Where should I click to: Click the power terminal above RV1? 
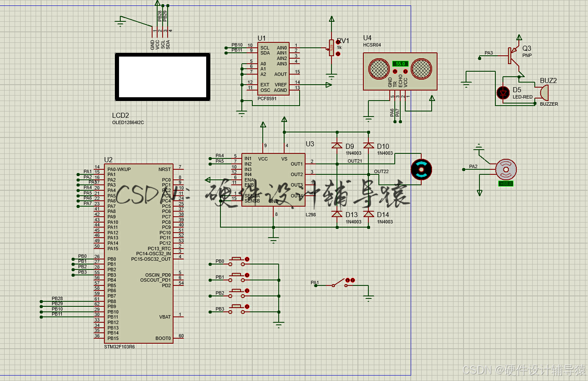coord(332,19)
